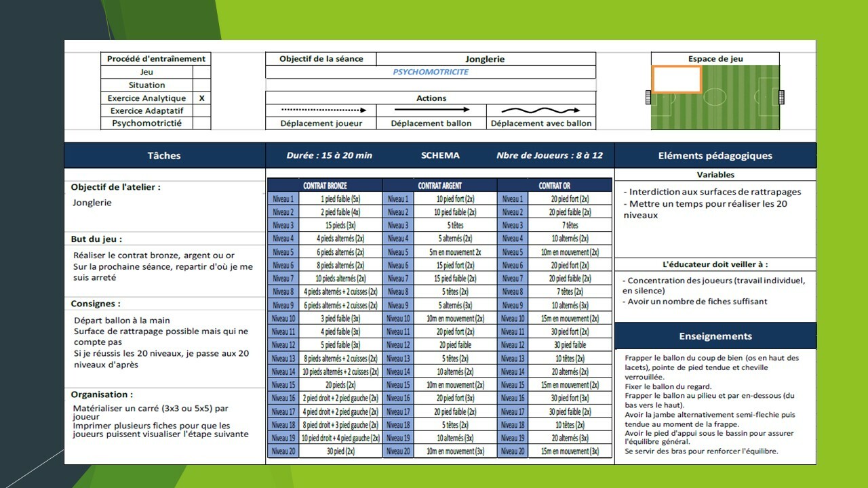The height and width of the screenshot is (488, 868).
Task: Click the right goal on the soccer field
Action: coord(781,98)
